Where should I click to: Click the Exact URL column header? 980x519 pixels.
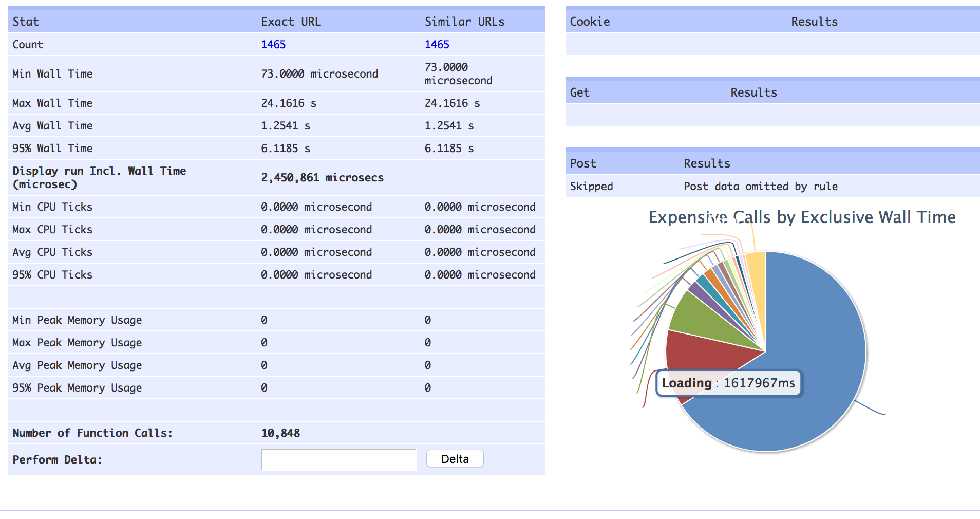click(x=291, y=22)
